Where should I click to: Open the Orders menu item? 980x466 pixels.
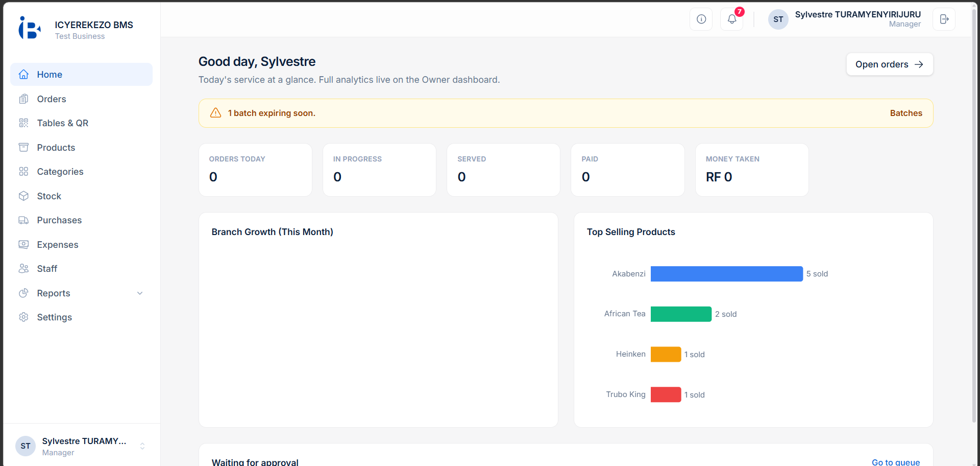(82, 99)
